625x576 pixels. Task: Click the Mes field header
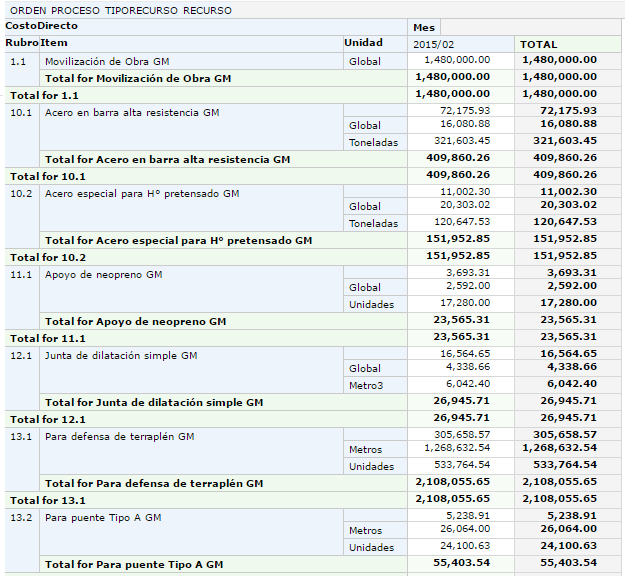[424, 27]
